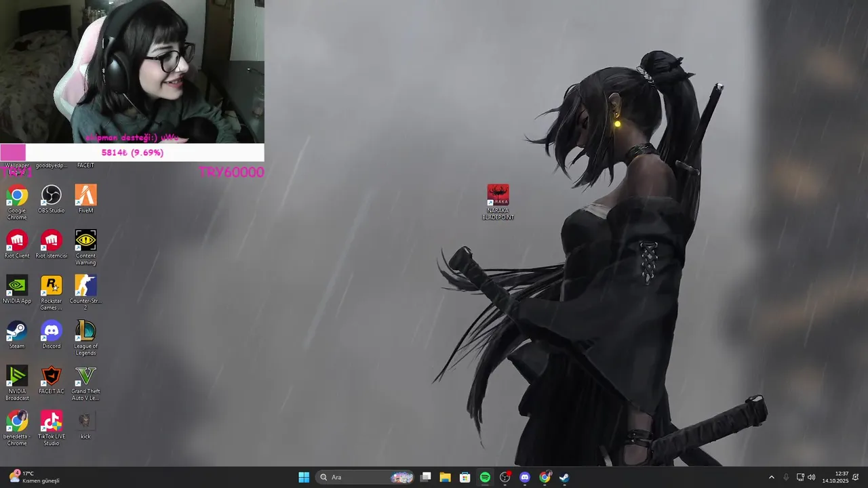Image resolution: width=868 pixels, height=488 pixels.
Task: Open the weather widget showing 17°C
Action: [x=35, y=477]
